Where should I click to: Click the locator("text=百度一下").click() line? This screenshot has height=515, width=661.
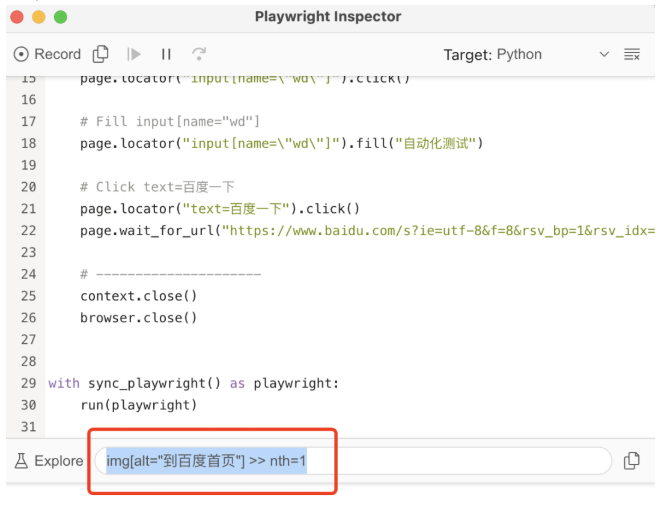[220, 209]
